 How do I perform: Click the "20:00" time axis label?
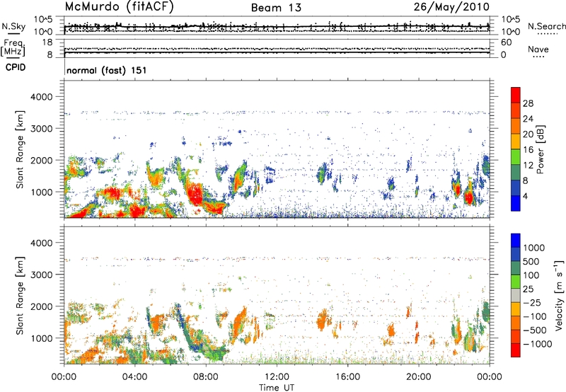coord(419,377)
